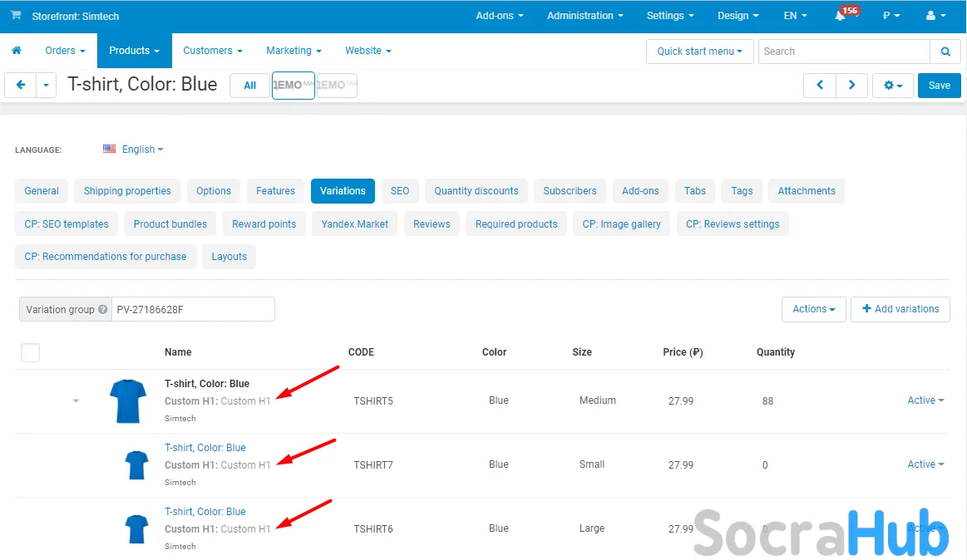Open Active status dropdown for TSHIRT5
Image resolution: width=967 pixels, height=560 pixels.
(x=925, y=400)
